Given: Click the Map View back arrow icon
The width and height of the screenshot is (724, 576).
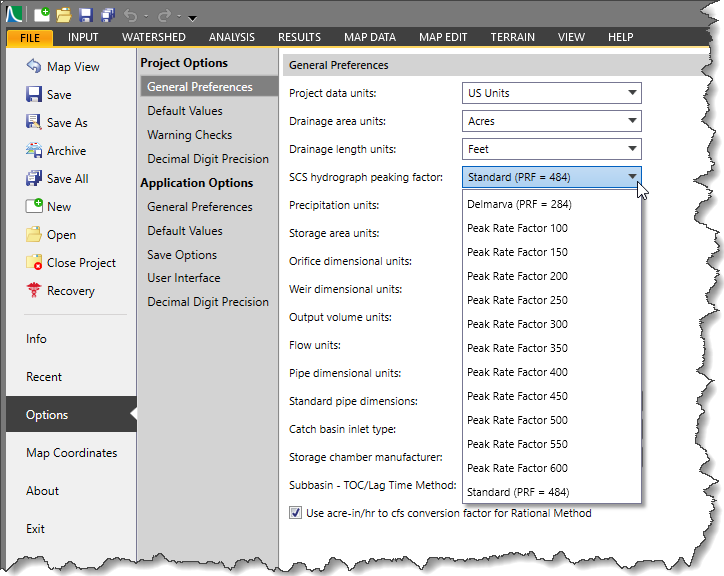Looking at the screenshot, I should click(x=33, y=67).
